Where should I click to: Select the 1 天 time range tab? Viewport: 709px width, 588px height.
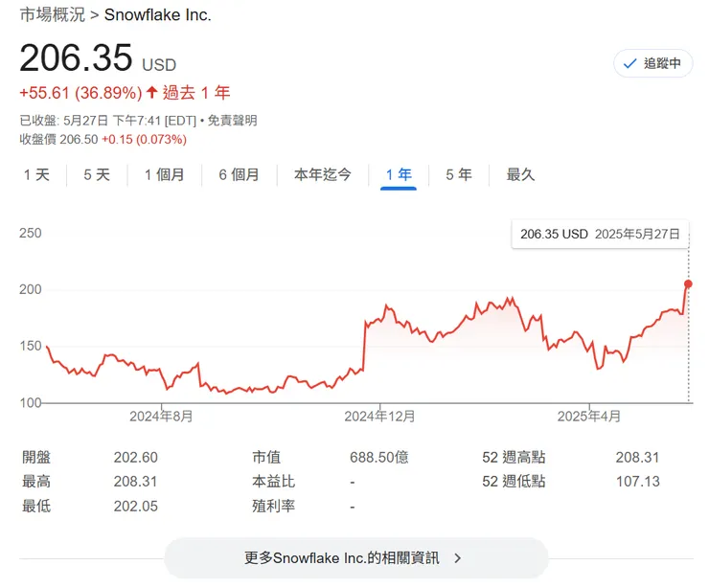coord(36,175)
